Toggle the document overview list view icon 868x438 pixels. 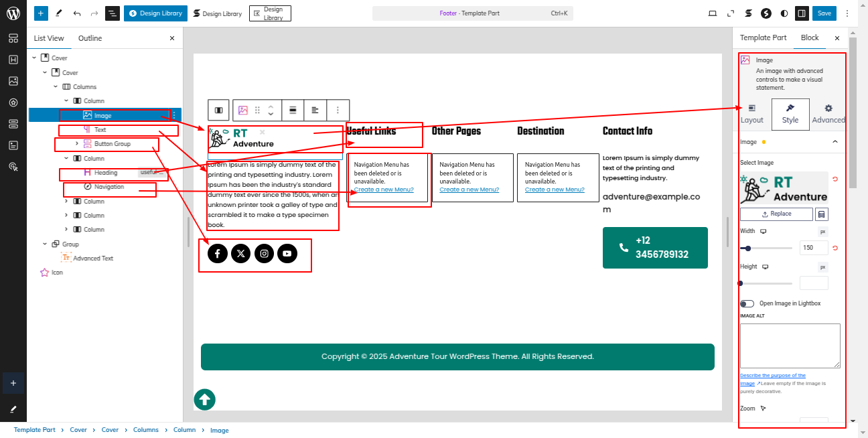point(113,13)
